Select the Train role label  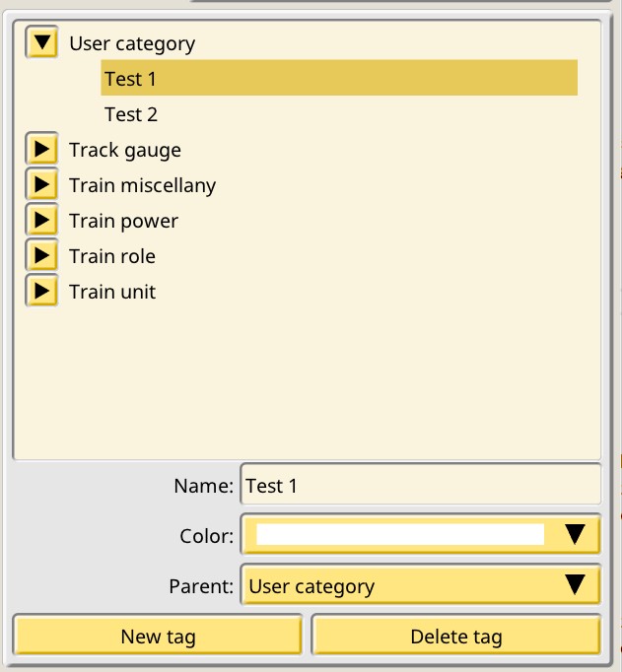[x=112, y=256]
